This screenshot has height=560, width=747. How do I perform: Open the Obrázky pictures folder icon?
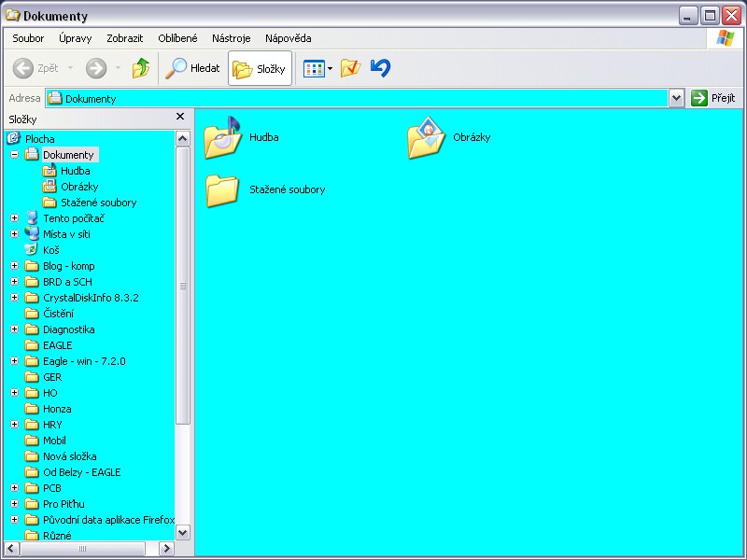426,138
